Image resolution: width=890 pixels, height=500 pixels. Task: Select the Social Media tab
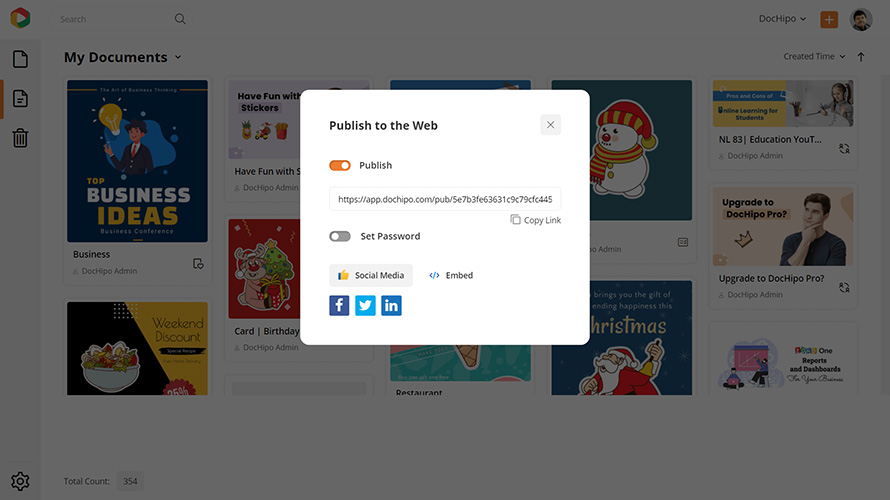tap(371, 275)
